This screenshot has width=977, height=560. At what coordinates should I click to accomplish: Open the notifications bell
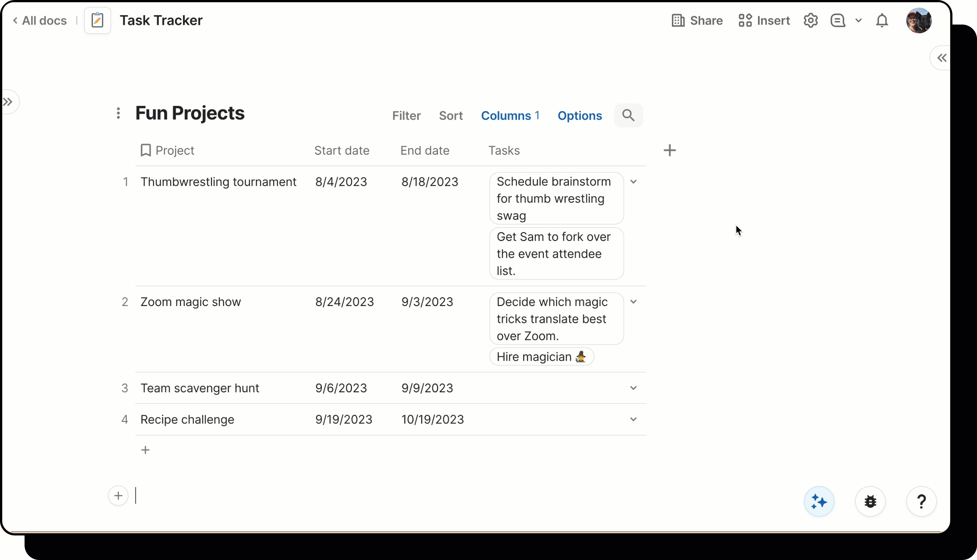(x=882, y=20)
